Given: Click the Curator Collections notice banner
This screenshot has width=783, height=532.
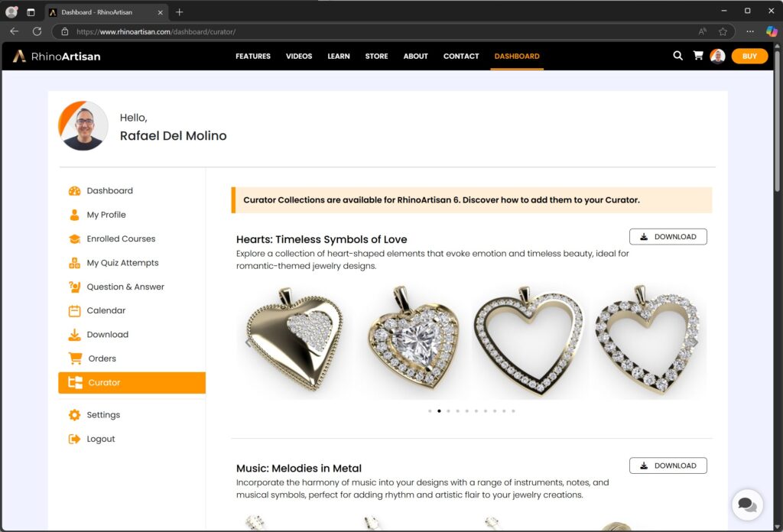Looking at the screenshot, I should tap(471, 200).
